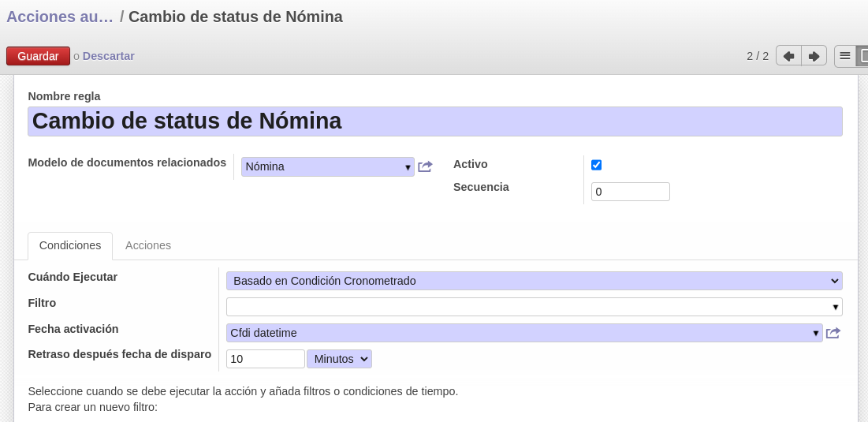Click the Guardar button

(38, 56)
